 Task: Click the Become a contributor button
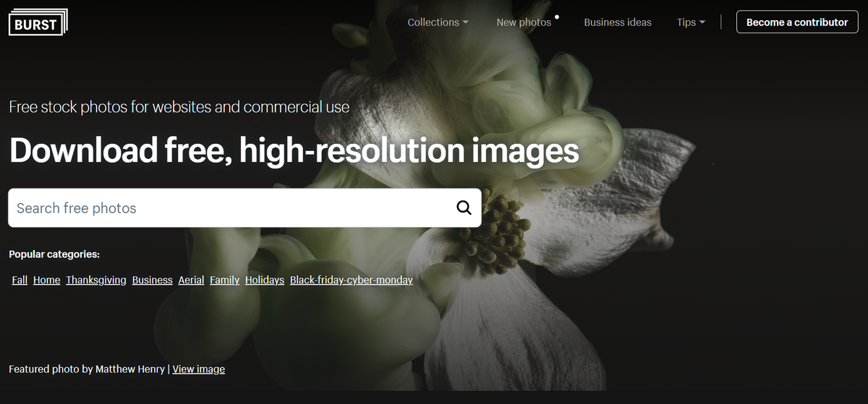pos(797,22)
